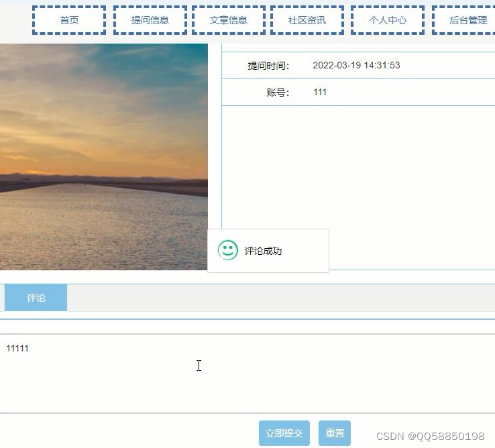Viewport: 495px width, 448px height.
Task: Click the green smiley icon in toast
Action: (x=228, y=250)
